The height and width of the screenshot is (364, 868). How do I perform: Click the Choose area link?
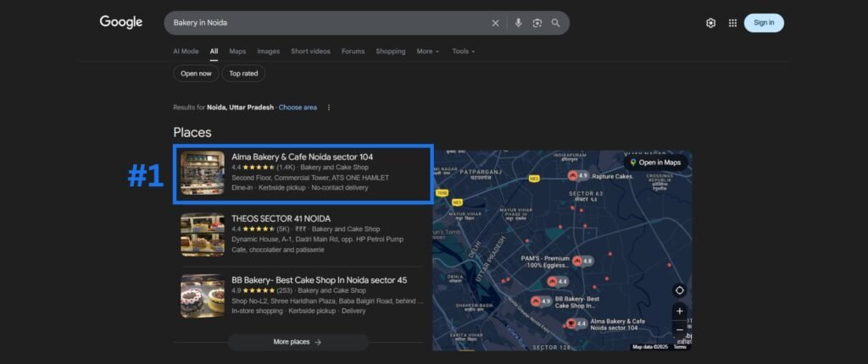click(298, 108)
